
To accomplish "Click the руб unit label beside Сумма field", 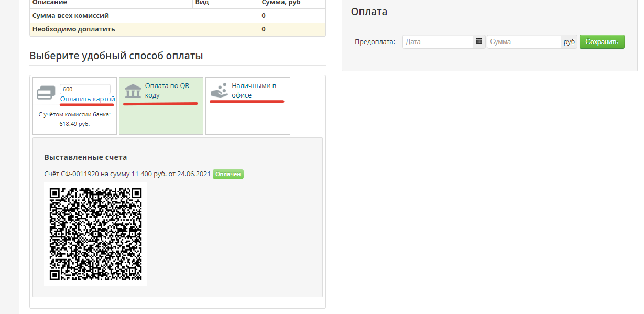I will [x=569, y=42].
